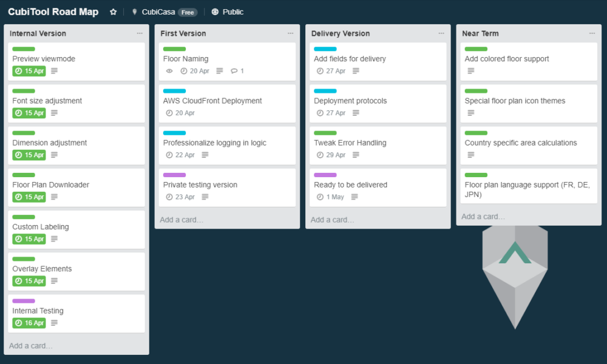Click the Public visibility label
The image size is (607, 364).
click(233, 12)
